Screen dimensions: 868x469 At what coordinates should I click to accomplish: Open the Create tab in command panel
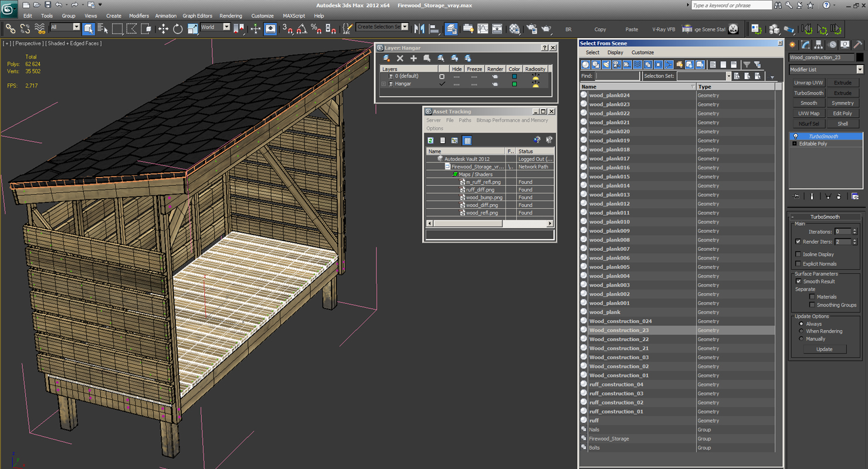point(793,45)
